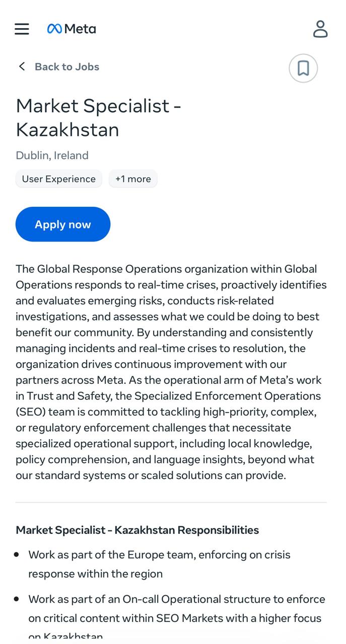Go to Back to Jobs link
Viewport: 346px width, 644px height.
tap(66, 66)
